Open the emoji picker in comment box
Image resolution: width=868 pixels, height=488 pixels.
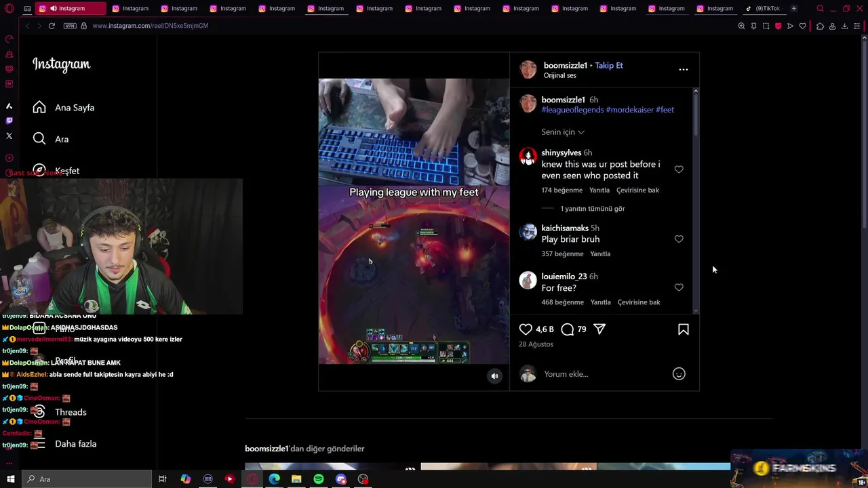point(679,374)
